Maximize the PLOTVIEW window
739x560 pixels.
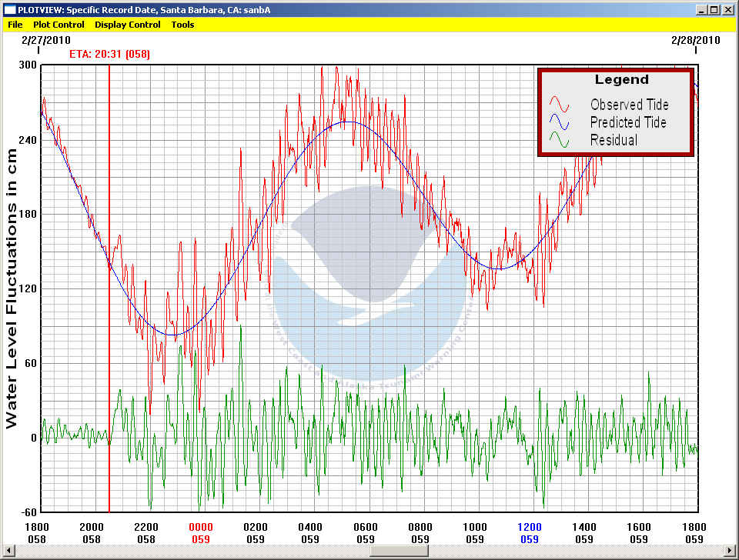pos(714,10)
